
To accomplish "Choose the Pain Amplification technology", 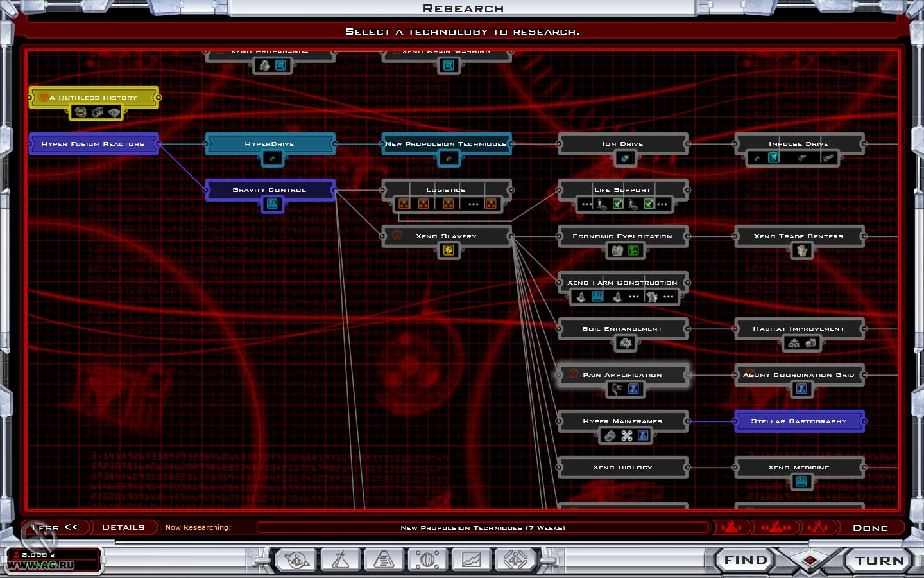I will pos(622,375).
